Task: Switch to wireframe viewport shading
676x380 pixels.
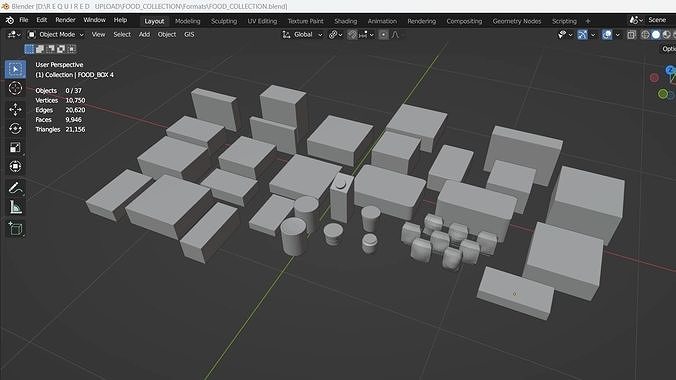Action: 645,35
